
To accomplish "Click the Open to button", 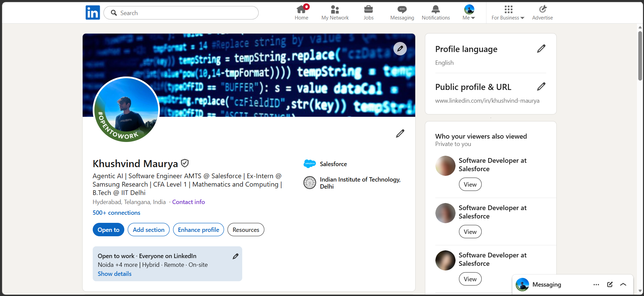I will [109, 230].
